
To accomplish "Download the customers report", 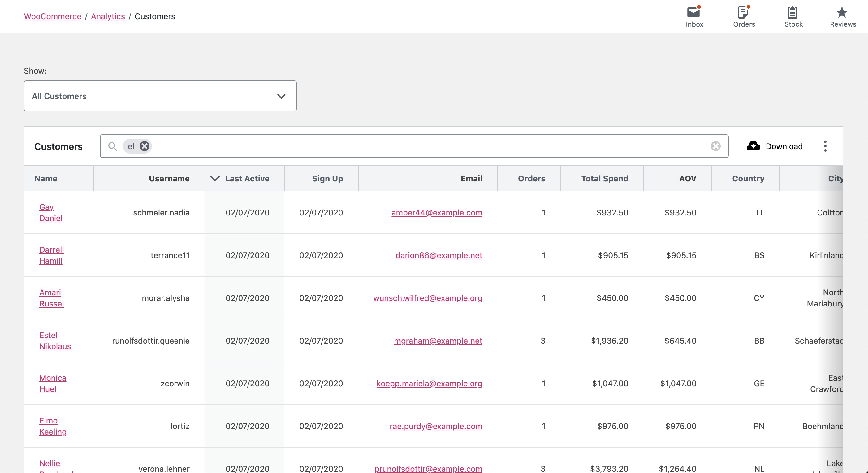I will (x=775, y=146).
